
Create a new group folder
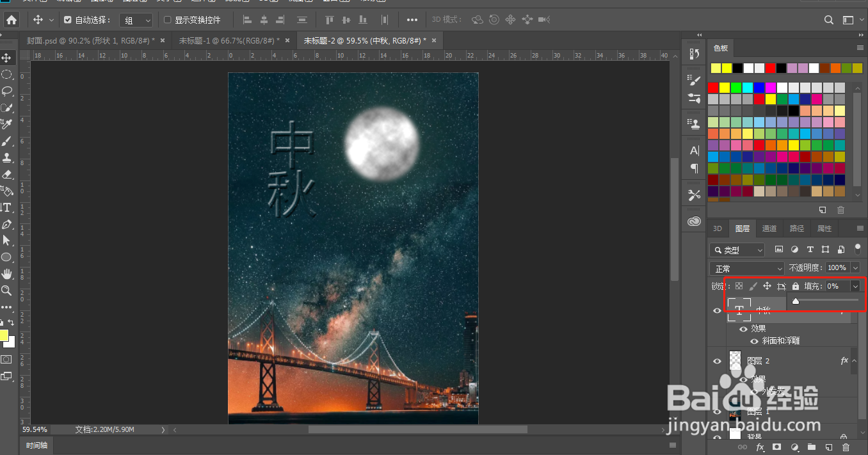click(812, 447)
